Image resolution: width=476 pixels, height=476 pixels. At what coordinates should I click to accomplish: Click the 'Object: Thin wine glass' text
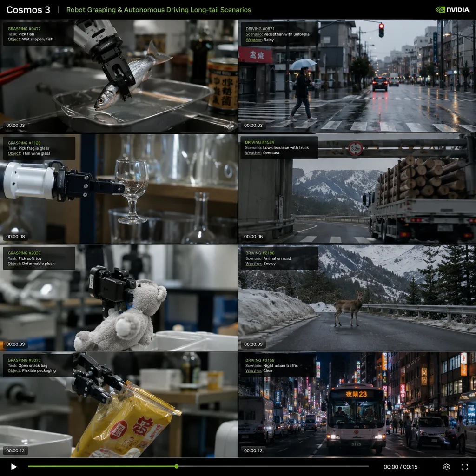coord(29,153)
